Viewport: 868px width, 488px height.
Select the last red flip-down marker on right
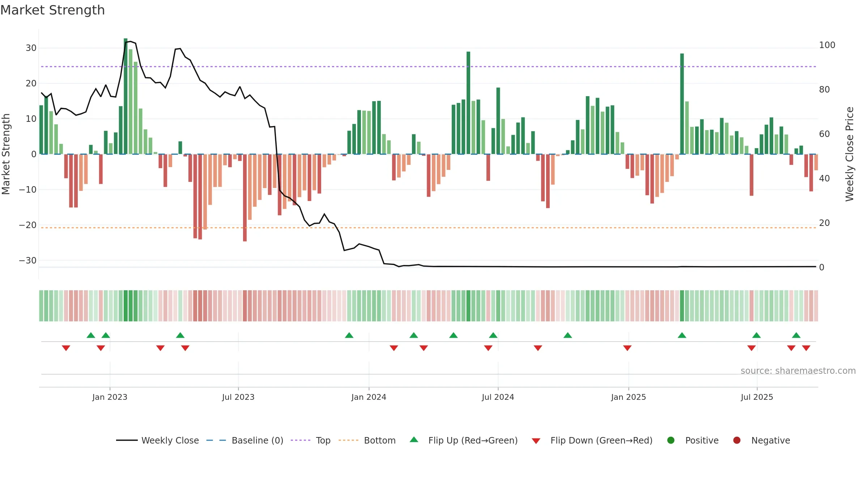(806, 348)
